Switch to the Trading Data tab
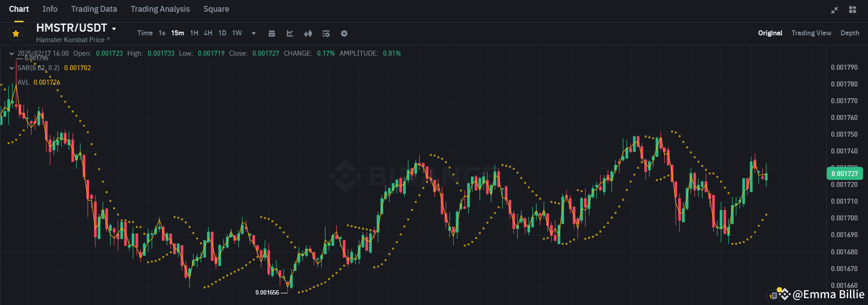This screenshot has width=868, height=305. 94,9
